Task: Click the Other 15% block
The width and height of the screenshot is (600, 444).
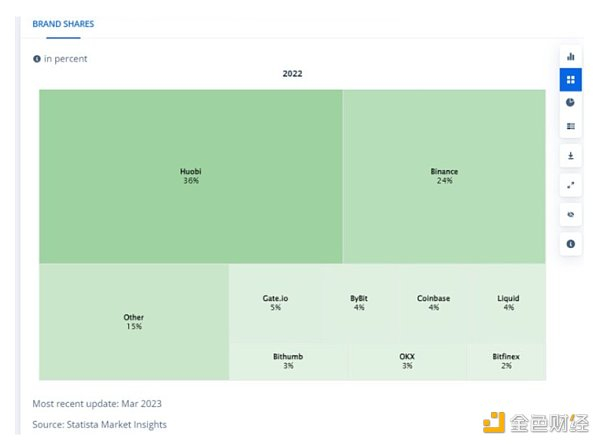Action: [134, 322]
